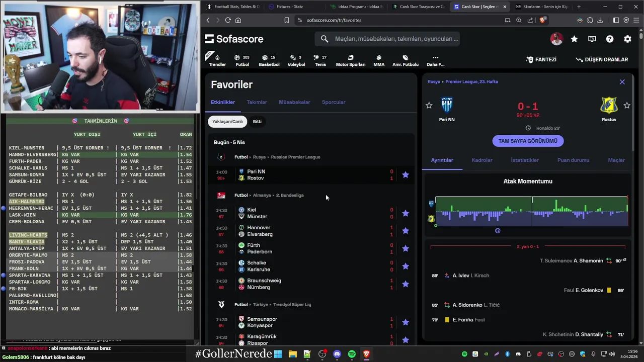Screen dimensions: 644x362
Task: Favorite the Rostov team star
Action: pyautogui.click(x=627, y=106)
